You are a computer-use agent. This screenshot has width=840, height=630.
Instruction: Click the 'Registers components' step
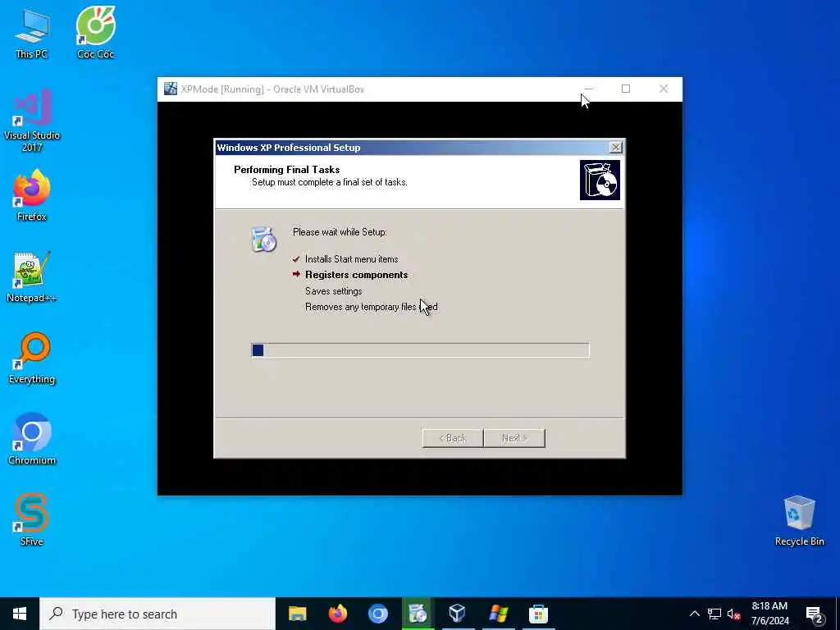coord(356,275)
